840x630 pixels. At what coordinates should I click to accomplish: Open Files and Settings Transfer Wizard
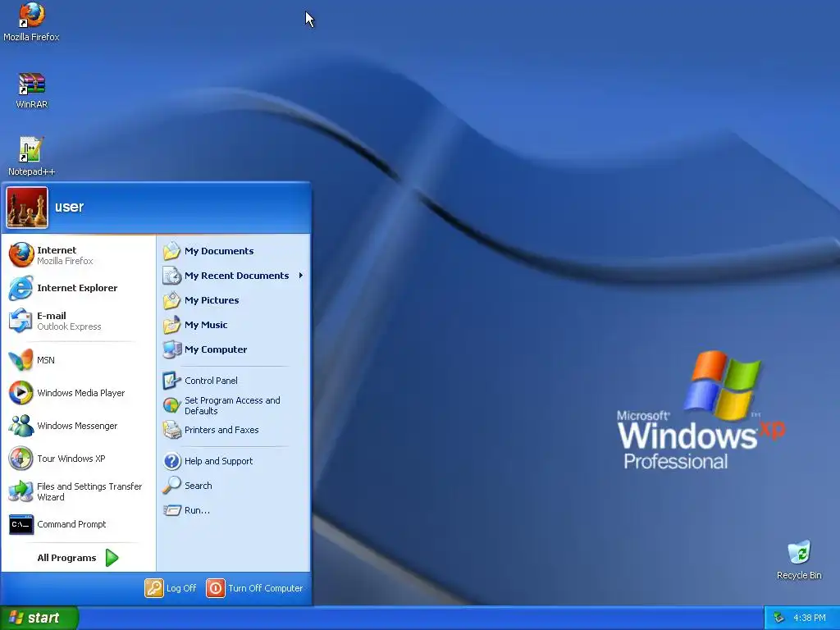point(78,491)
